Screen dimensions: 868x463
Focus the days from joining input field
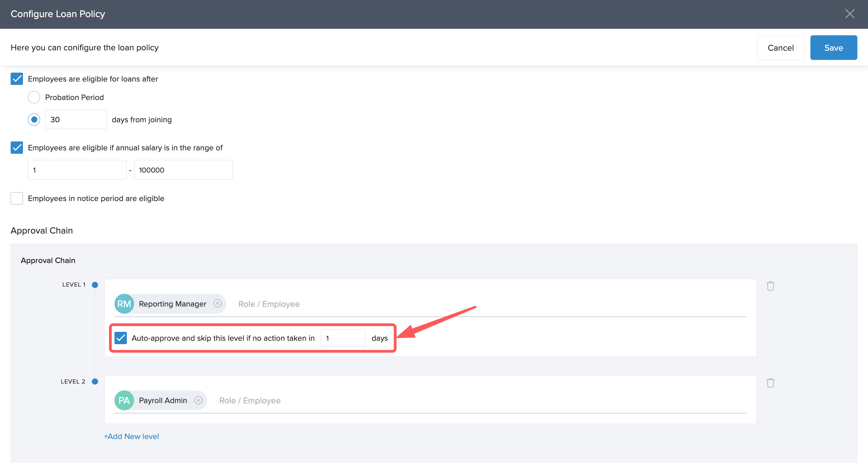click(x=76, y=120)
